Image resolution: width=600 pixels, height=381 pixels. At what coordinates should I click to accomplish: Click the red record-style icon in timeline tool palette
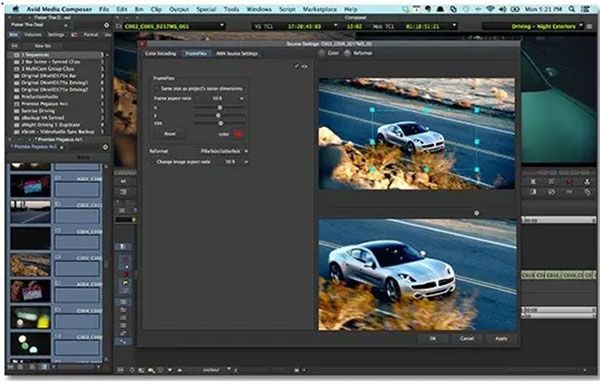[x=126, y=275]
